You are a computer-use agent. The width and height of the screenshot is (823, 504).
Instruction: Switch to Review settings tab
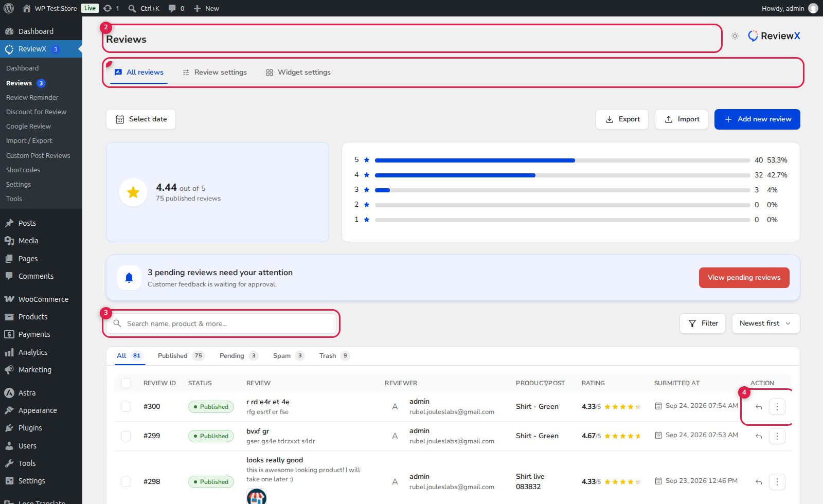coord(215,73)
